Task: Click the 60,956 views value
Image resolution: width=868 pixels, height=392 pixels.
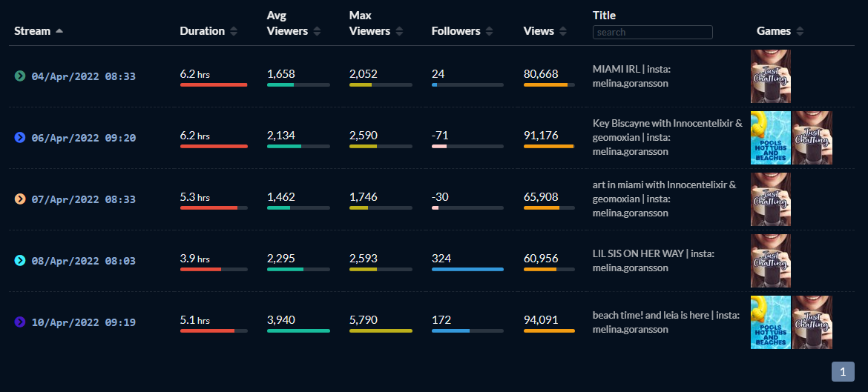Action: coord(541,258)
